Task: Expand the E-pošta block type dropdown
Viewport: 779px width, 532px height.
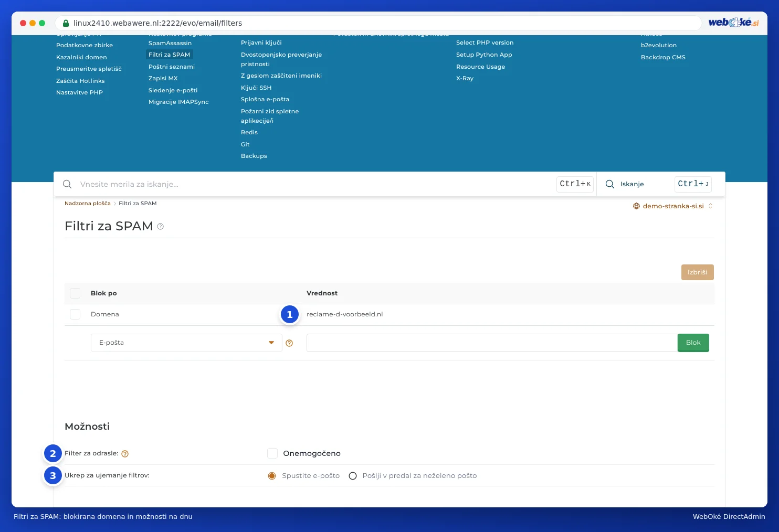Action: point(186,343)
